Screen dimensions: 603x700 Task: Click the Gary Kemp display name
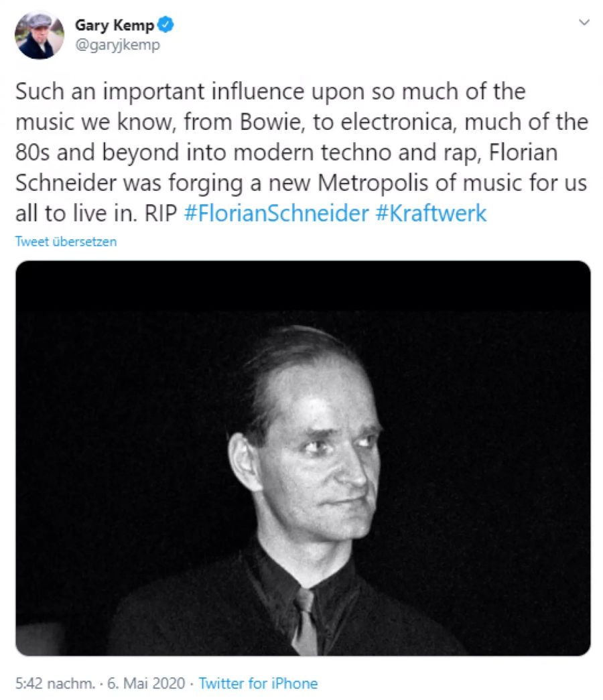coord(115,25)
